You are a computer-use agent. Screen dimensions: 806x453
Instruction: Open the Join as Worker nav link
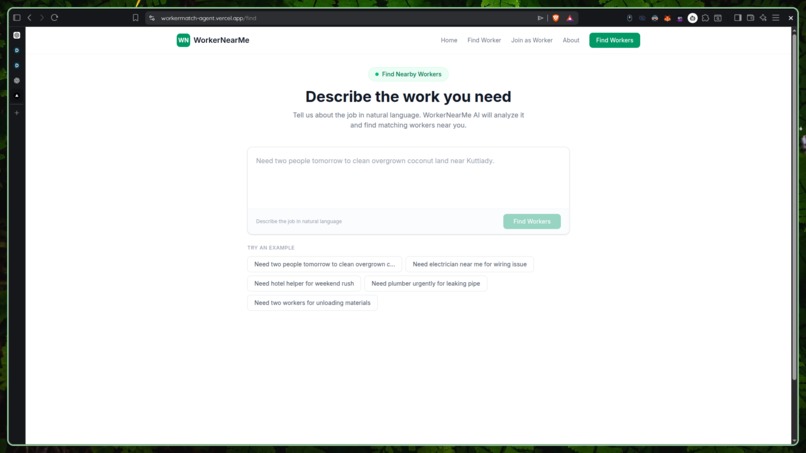(532, 40)
